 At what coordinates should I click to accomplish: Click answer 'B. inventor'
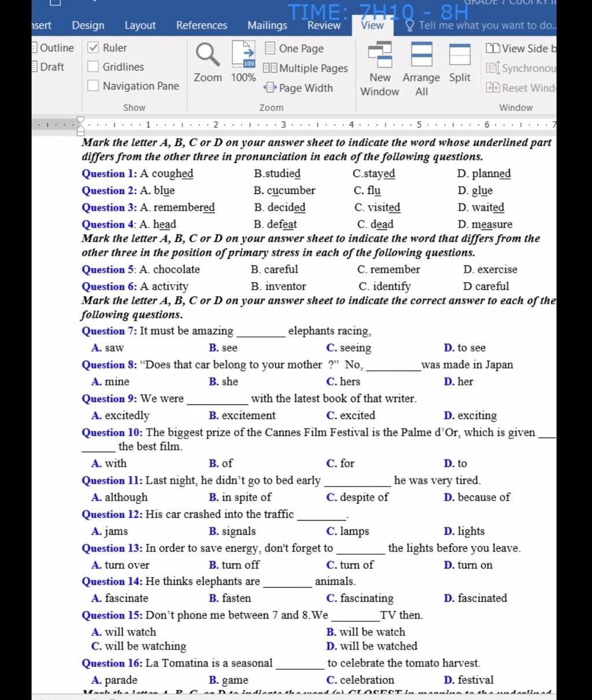pos(278,286)
